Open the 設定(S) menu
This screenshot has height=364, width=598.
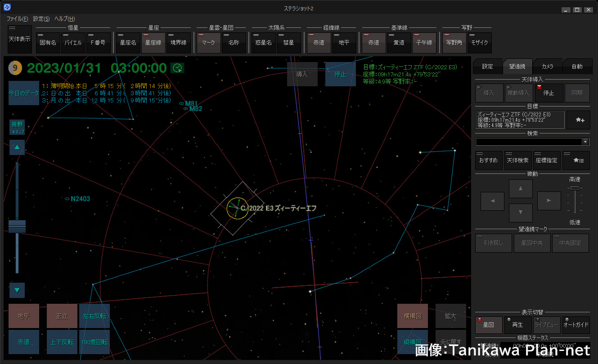(x=41, y=19)
